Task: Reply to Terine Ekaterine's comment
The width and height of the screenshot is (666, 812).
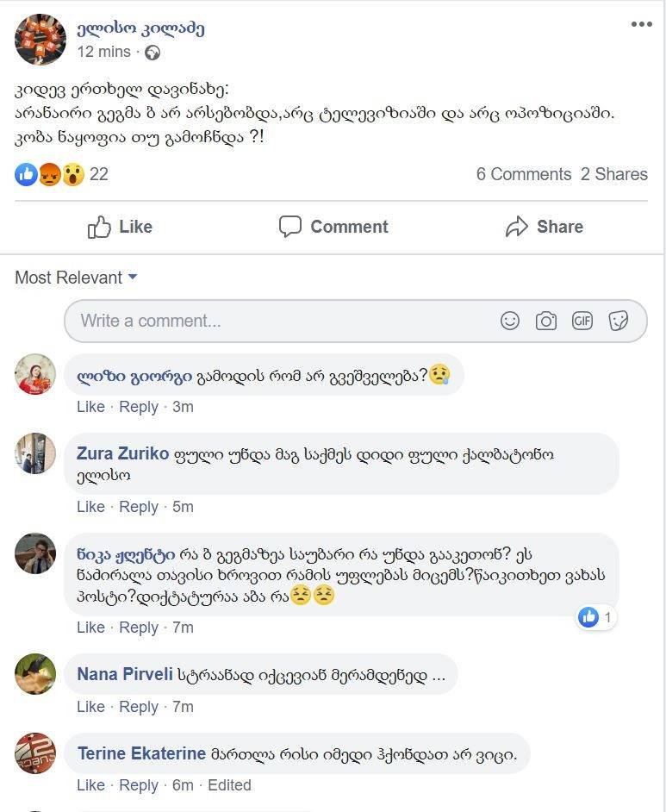Action: coord(138,785)
